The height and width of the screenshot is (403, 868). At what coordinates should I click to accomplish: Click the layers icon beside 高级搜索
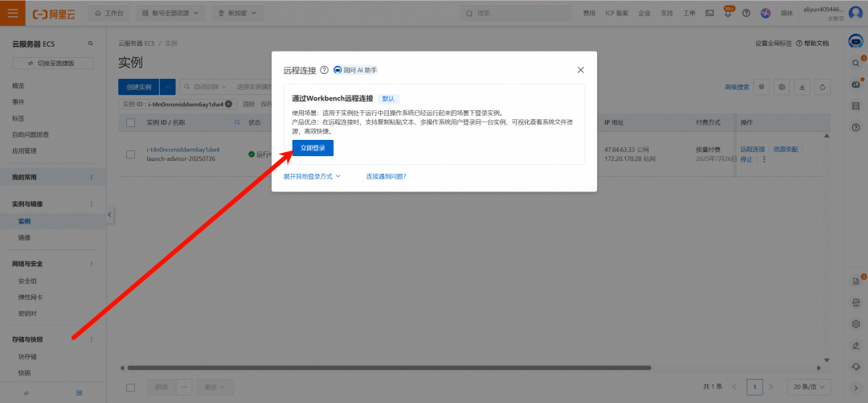(x=762, y=87)
